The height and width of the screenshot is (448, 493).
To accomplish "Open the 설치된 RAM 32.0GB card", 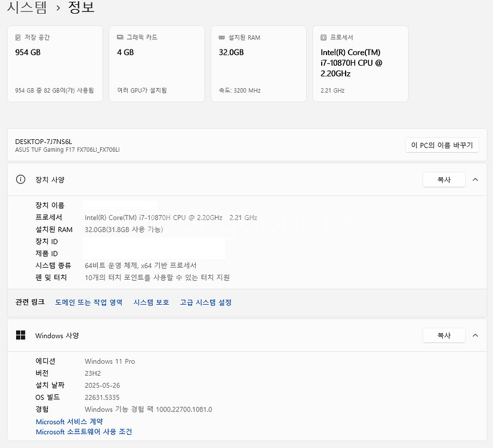I will click(x=259, y=63).
